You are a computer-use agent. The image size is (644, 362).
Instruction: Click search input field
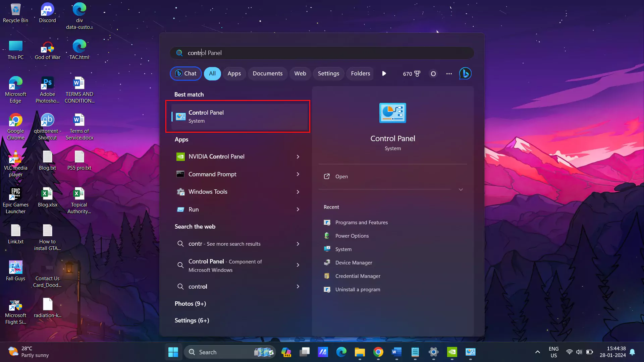pos(322,53)
